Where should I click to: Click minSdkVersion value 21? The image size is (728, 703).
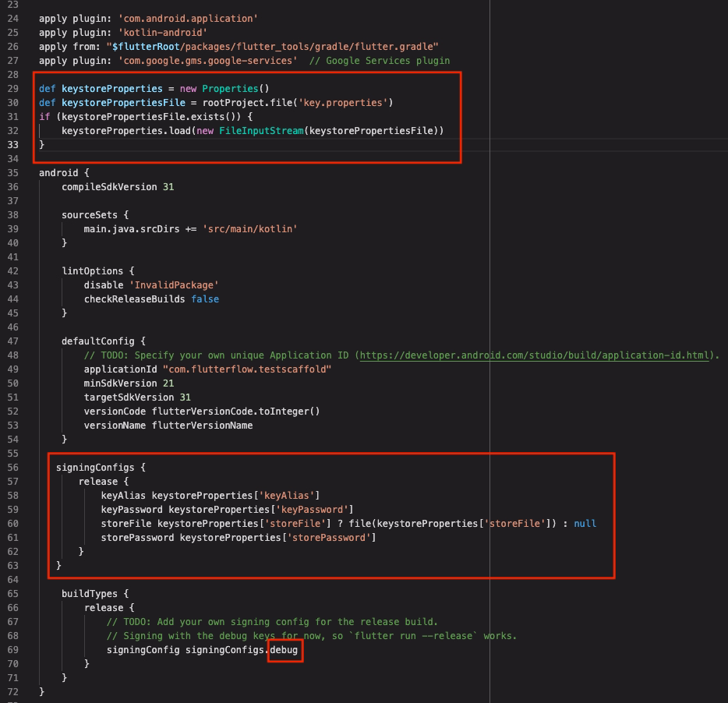tap(168, 383)
